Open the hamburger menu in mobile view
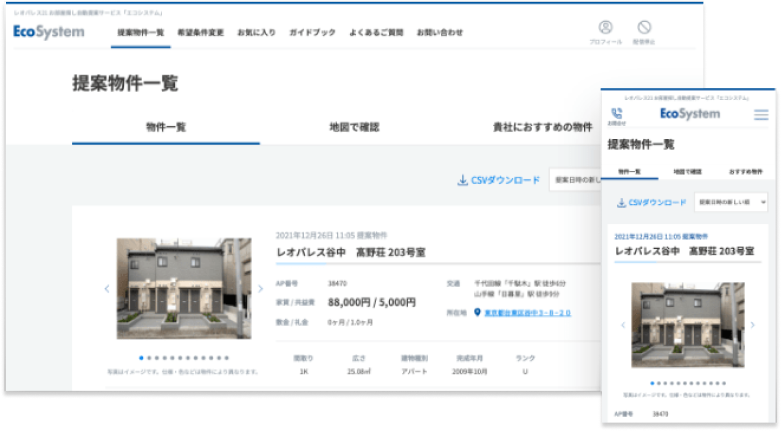This screenshot has height=431, width=781. (x=761, y=115)
